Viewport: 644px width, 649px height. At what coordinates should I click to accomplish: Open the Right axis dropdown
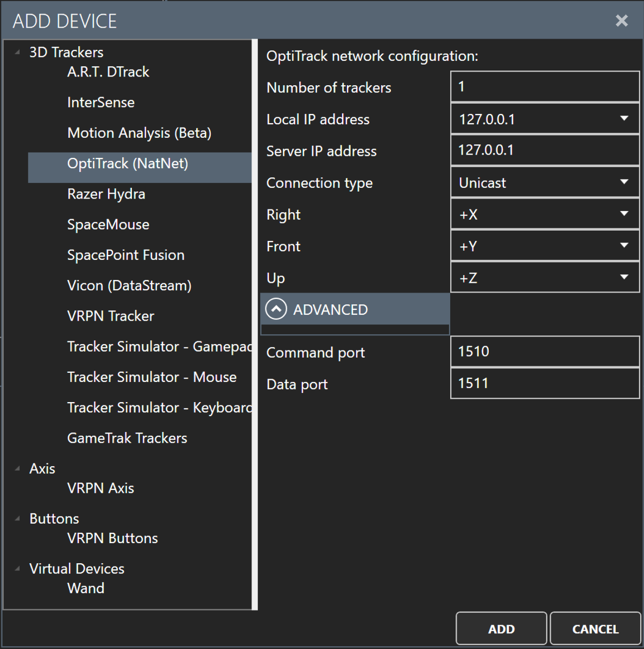545,214
